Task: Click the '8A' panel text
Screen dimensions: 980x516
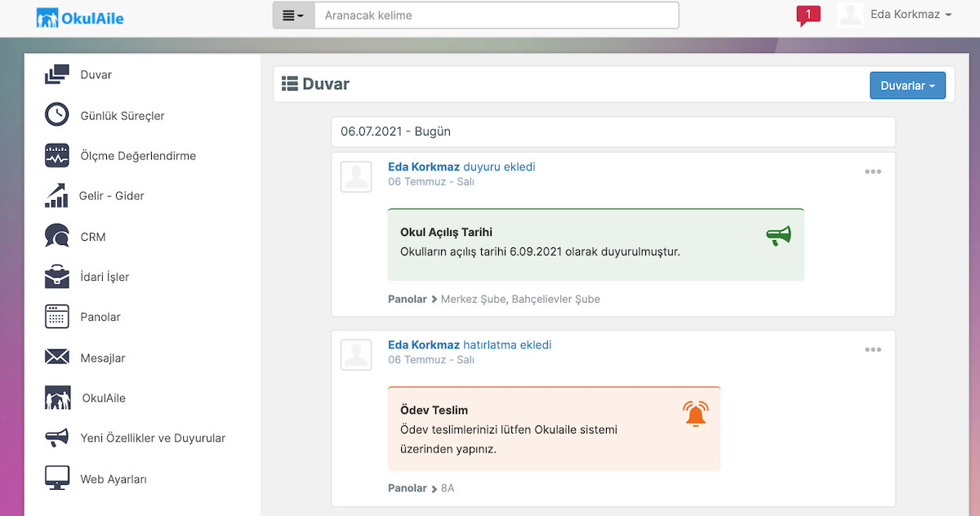Action: [x=448, y=488]
